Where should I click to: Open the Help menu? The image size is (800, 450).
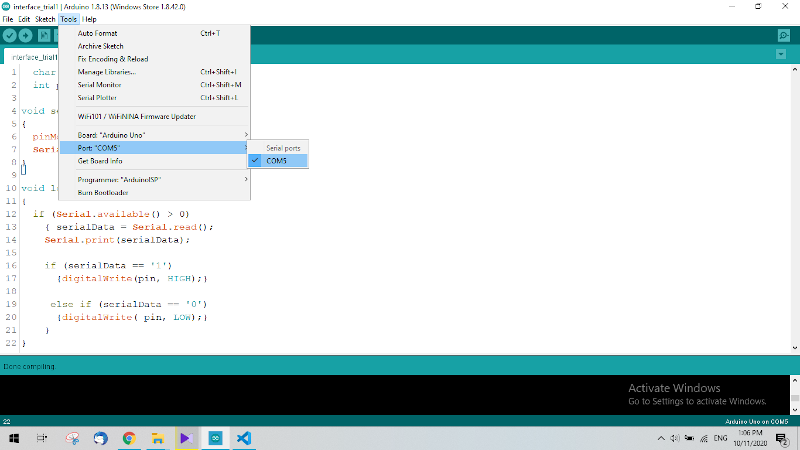(x=89, y=19)
